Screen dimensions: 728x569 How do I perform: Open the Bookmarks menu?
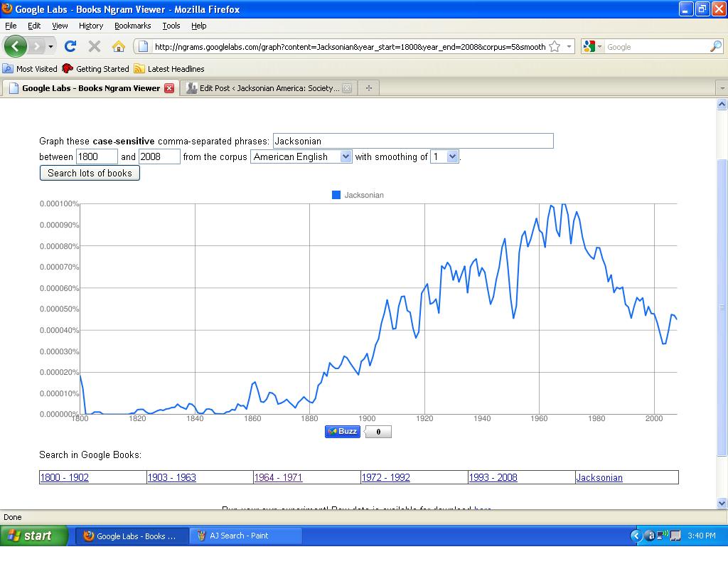click(x=132, y=26)
